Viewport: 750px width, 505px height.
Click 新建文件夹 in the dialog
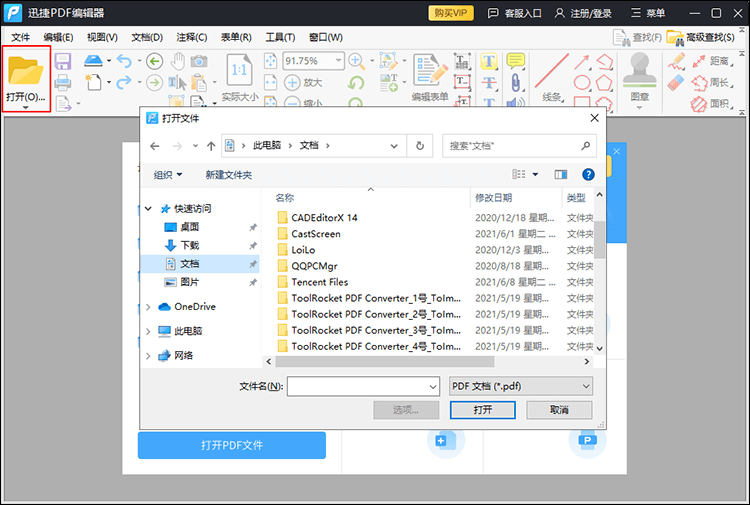229,175
